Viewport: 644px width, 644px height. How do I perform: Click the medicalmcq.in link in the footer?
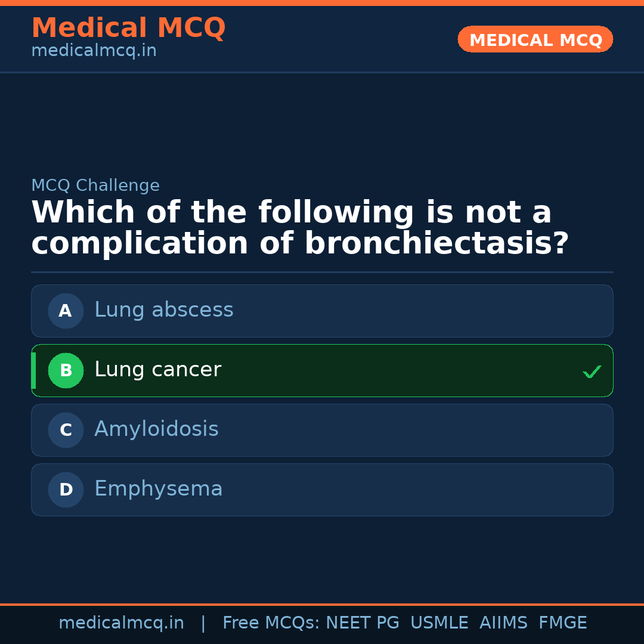pyautogui.click(x=122, y=623)
